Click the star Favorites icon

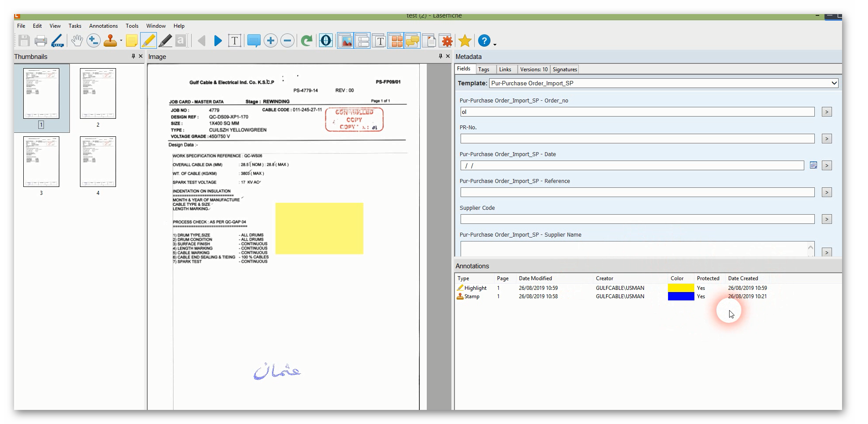pyautogui.click(x=465, y=41)
